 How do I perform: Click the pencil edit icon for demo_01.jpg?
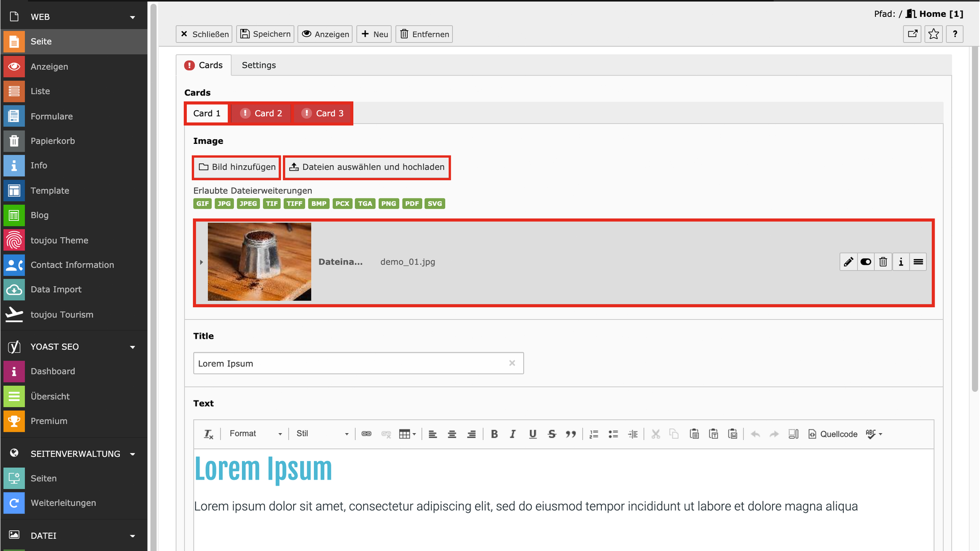(848, 262)
